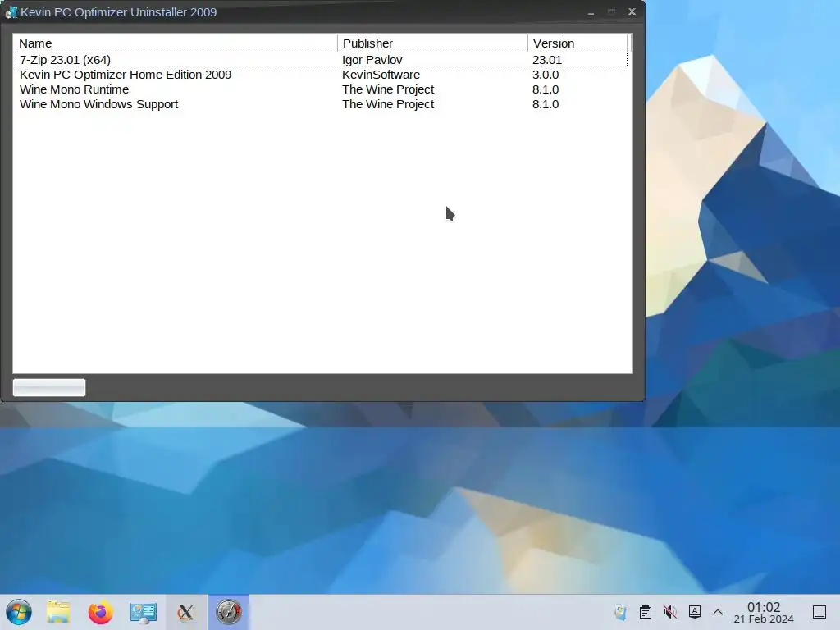
Task: Minimize the uninstaller window
Action: coord(591,11)
